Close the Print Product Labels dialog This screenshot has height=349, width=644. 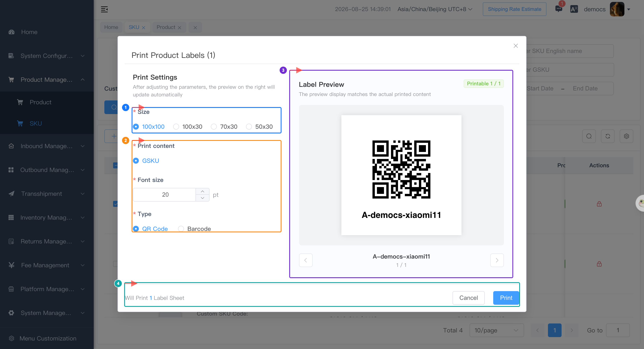pyautogui.click(x=516, y=46)
